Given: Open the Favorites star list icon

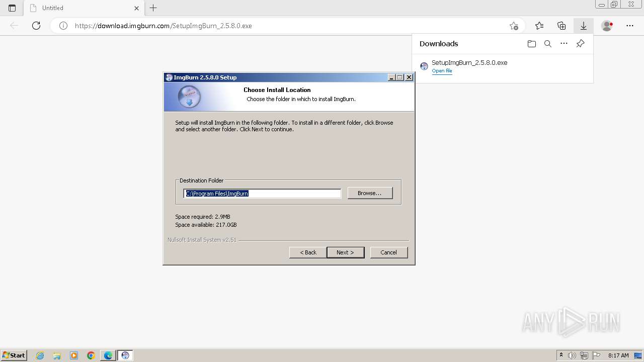Looking at the screenshot, I should [x=539, y=26].
